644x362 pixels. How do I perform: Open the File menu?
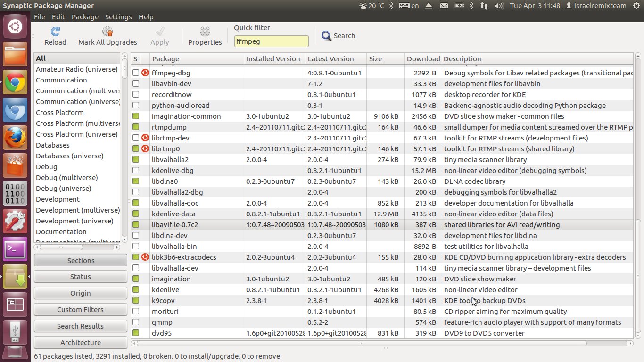click(40, 16)
